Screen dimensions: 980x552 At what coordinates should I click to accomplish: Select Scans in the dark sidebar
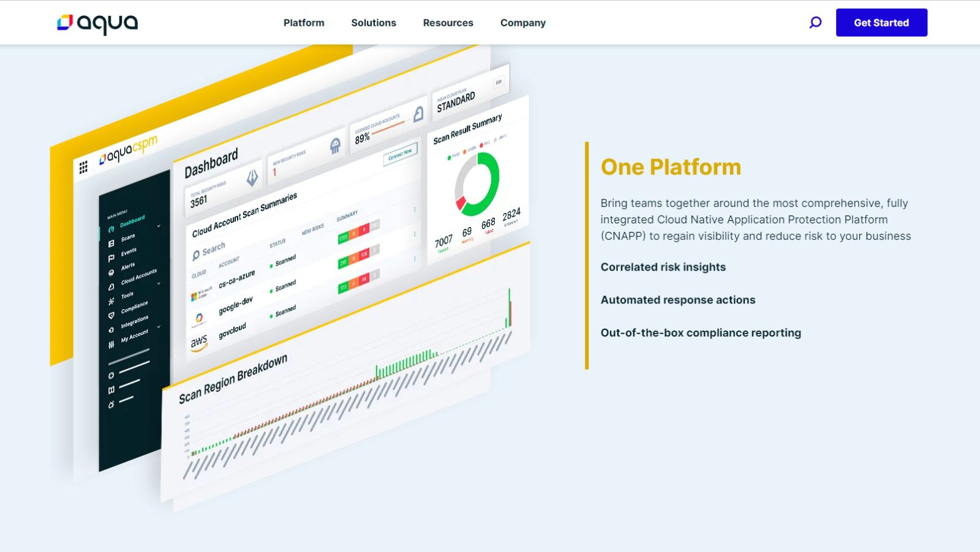click(128, 237)
